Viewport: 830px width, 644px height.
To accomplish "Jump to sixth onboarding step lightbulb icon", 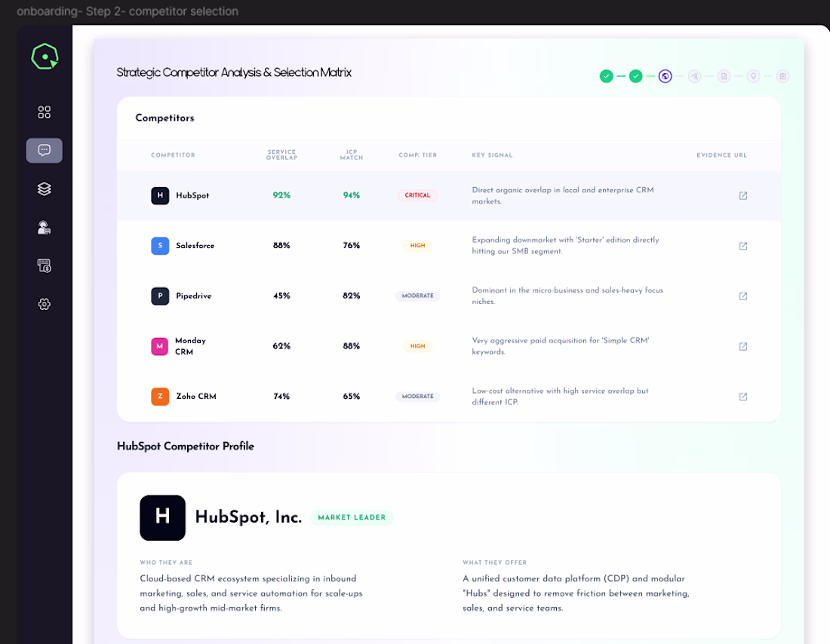I will (753, 76).
